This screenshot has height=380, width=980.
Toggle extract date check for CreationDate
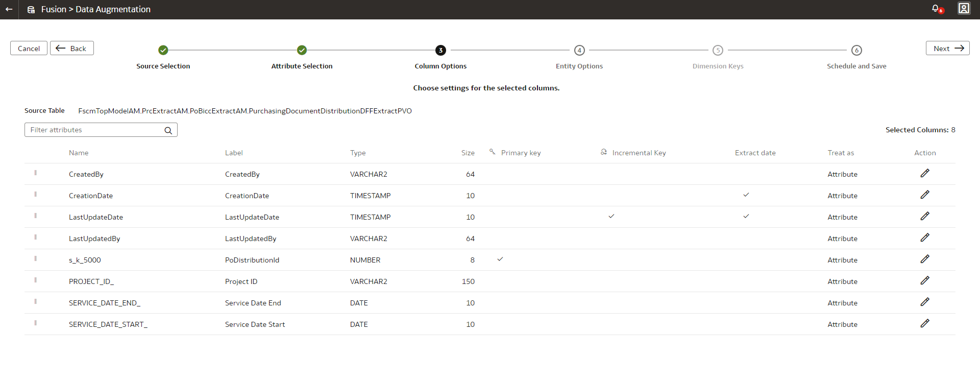coord(746,195)
